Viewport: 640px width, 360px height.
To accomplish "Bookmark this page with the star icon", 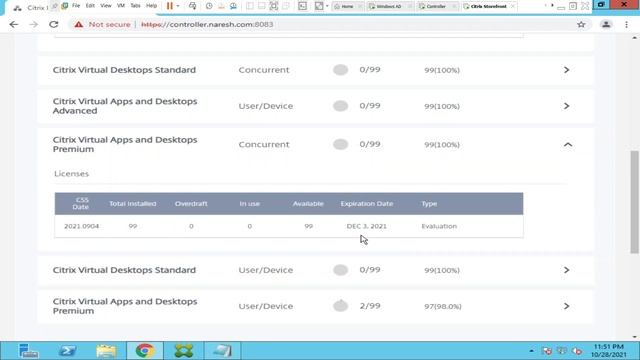I will pos(581,24).
